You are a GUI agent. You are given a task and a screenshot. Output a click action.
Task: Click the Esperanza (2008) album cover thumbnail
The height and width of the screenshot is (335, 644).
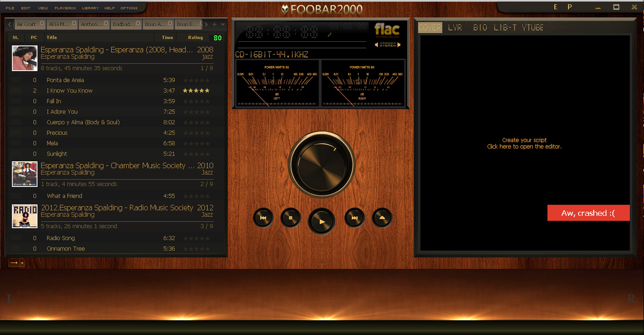25,58
